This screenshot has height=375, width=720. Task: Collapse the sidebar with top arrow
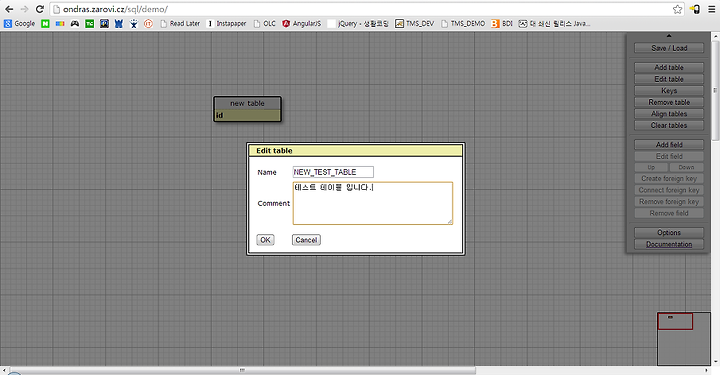point(669,36)
